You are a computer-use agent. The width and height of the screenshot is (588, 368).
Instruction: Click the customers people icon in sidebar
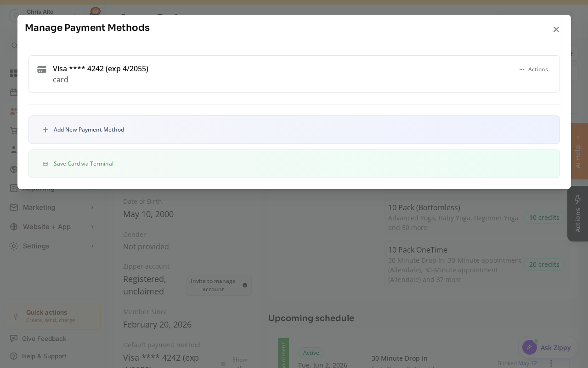pos(14,112)
